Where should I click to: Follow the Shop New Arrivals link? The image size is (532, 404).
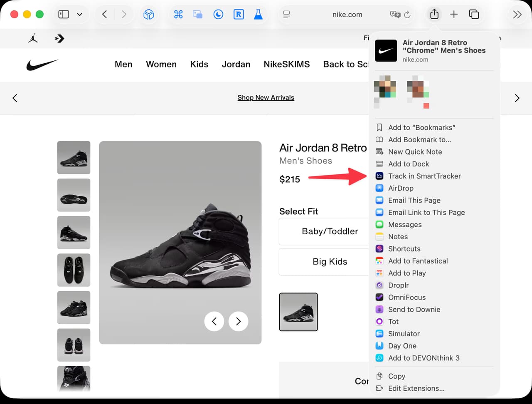coord(266,97)
